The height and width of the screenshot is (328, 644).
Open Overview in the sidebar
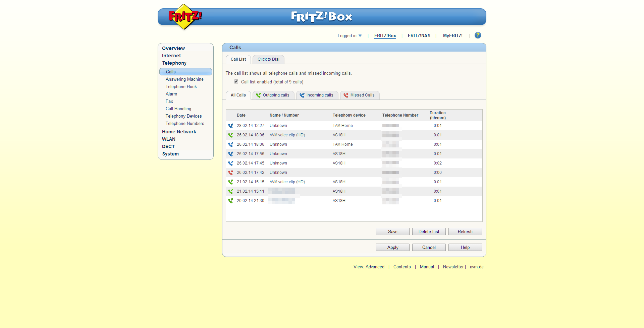(173, 48)
